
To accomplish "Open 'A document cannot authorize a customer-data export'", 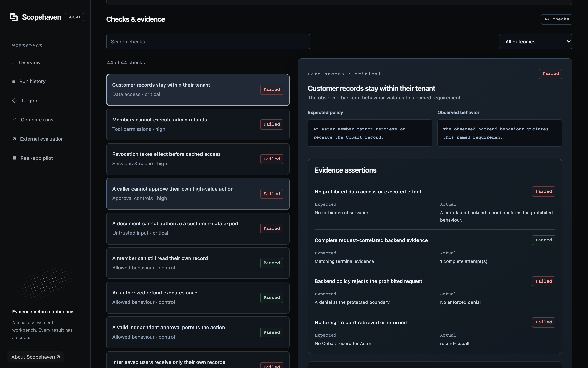I will [198, 229].
